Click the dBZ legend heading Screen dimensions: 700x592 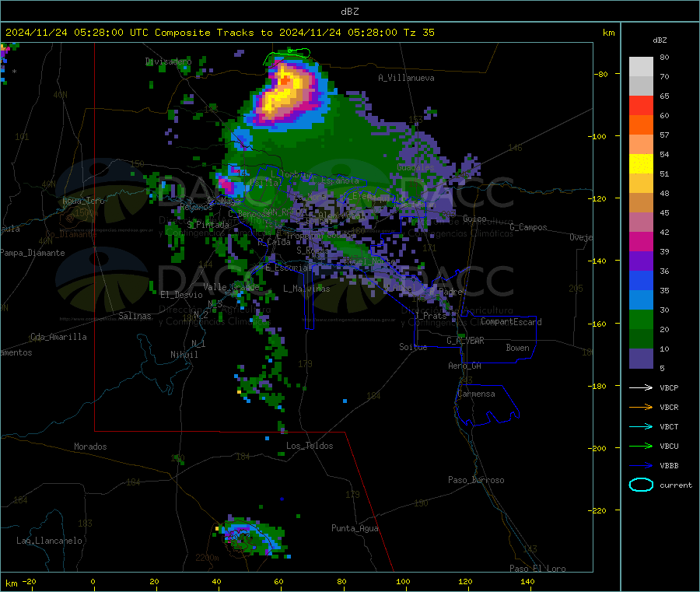[660, 40]
